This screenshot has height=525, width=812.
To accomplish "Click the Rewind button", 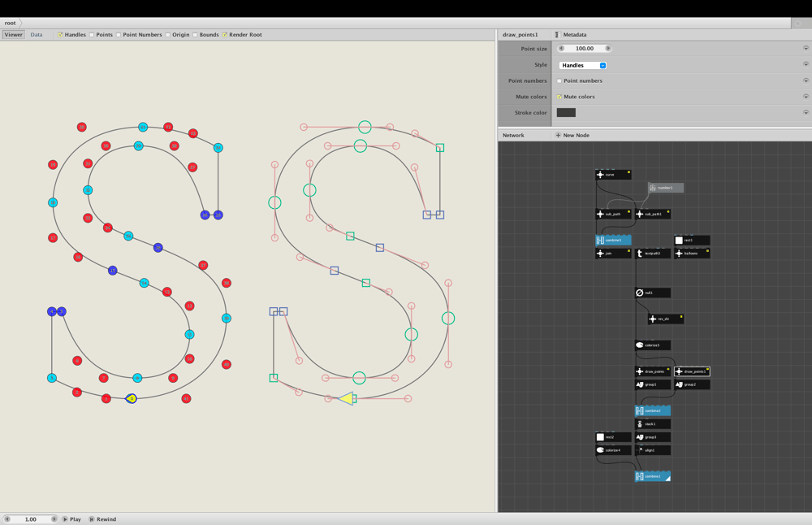I will tap(102, 518).
